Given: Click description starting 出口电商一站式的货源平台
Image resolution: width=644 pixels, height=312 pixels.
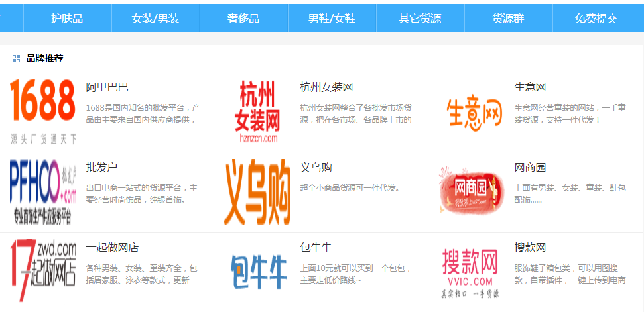Looking at the screenshot, I should click(142, 194).
